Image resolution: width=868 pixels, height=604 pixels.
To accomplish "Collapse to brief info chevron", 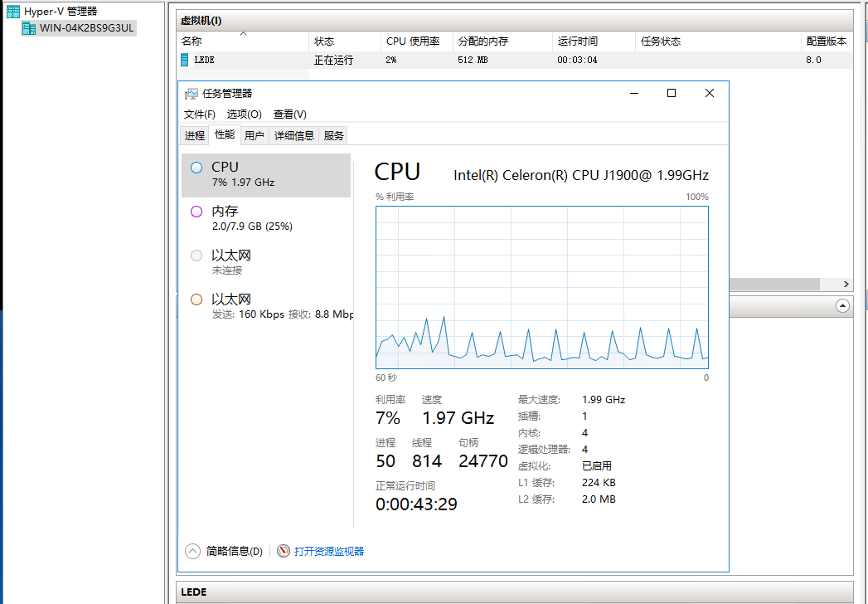I will point(192,552).
